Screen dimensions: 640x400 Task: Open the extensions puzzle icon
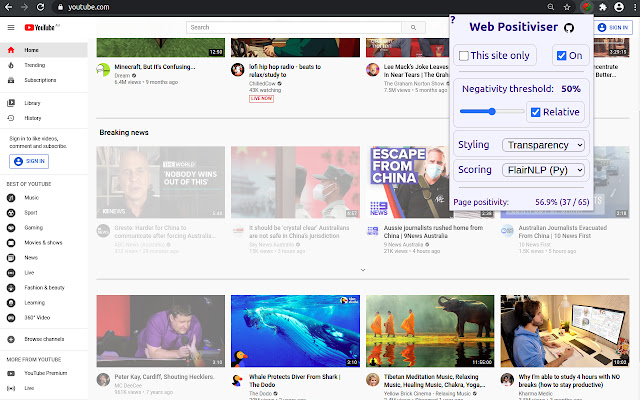pyautogui.click(x=603, y=7)
